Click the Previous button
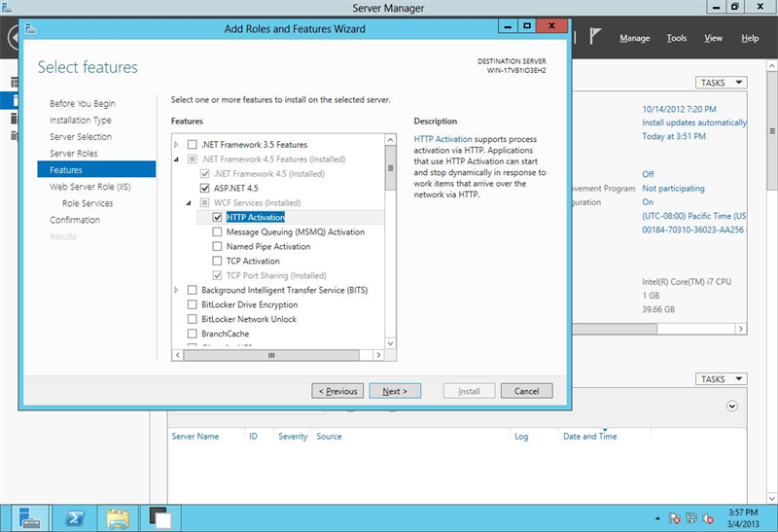 (x=337, y=391)
